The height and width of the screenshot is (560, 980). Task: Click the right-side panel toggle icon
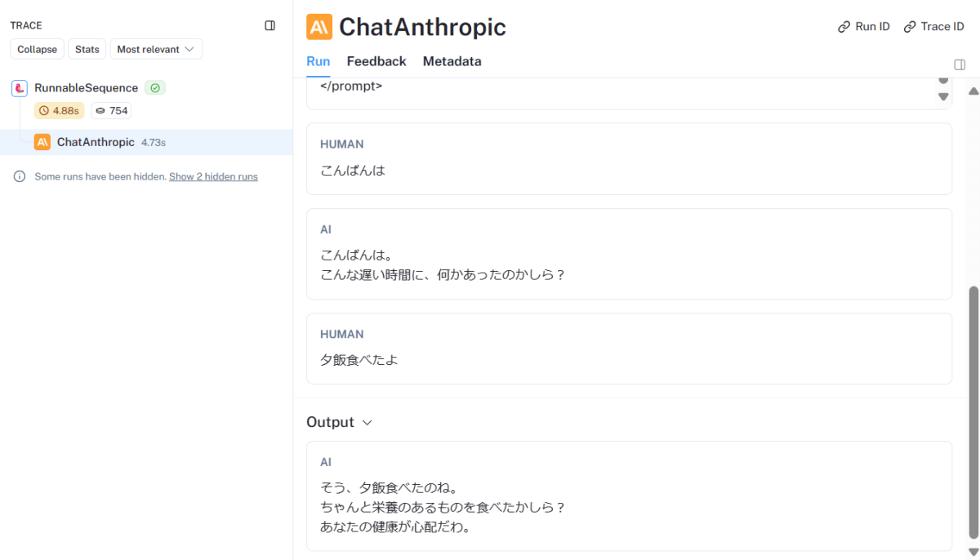960,64
